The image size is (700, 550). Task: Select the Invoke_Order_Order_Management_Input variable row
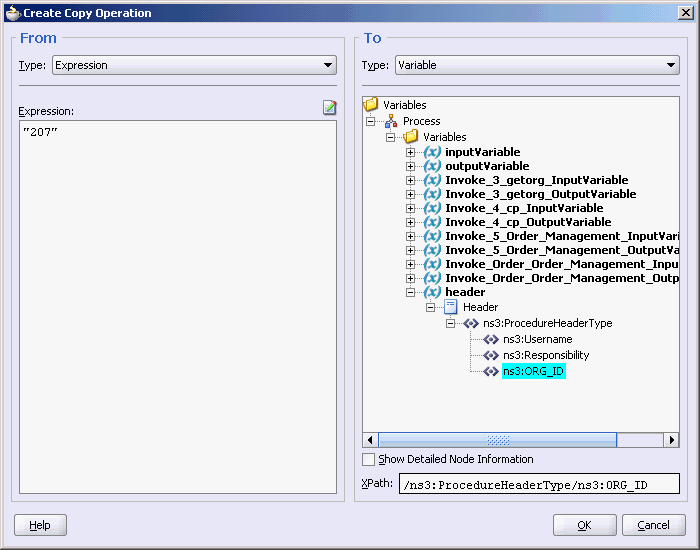[x=562, y=264]
